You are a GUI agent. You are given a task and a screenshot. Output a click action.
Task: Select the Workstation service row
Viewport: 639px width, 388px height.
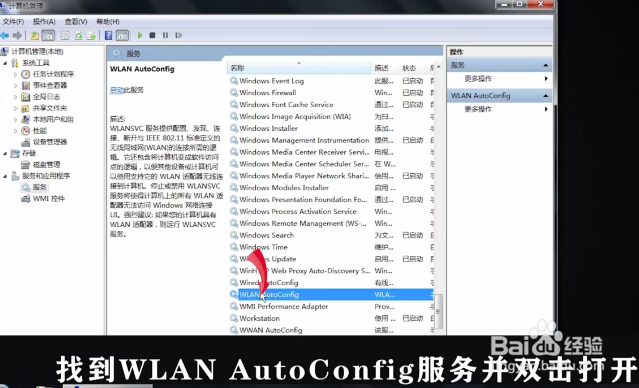(330, 318)
